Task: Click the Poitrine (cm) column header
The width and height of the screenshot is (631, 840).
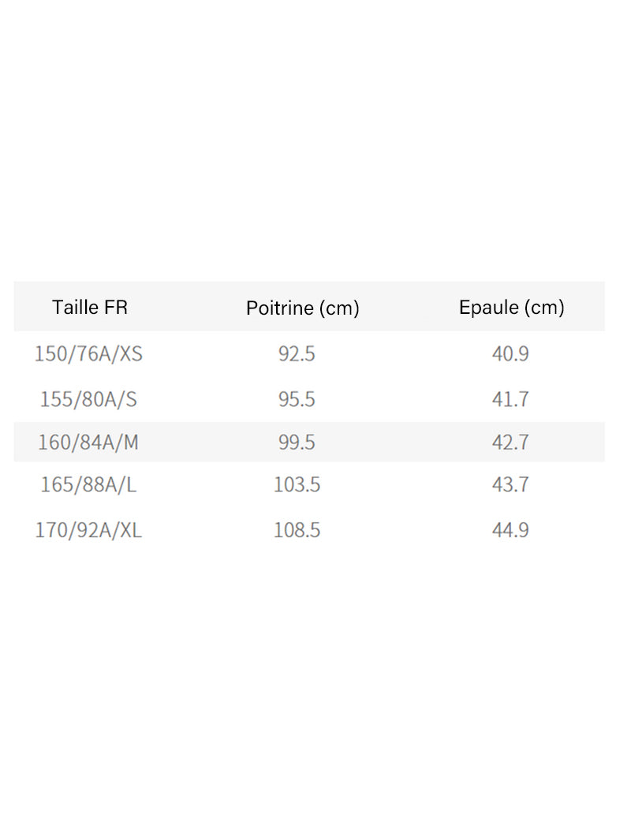Action: [x=303, y=308]
